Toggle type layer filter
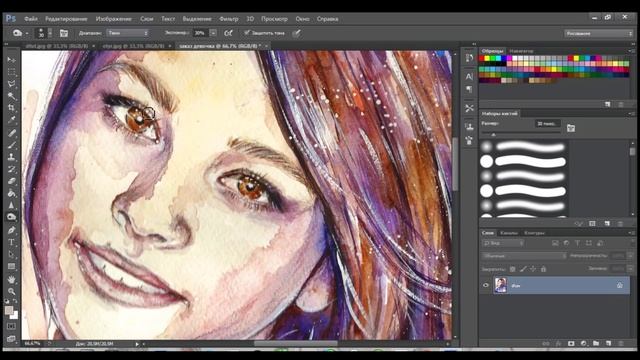Image resolution: width=640 pixels, height=360 pixels. point(577,243)
